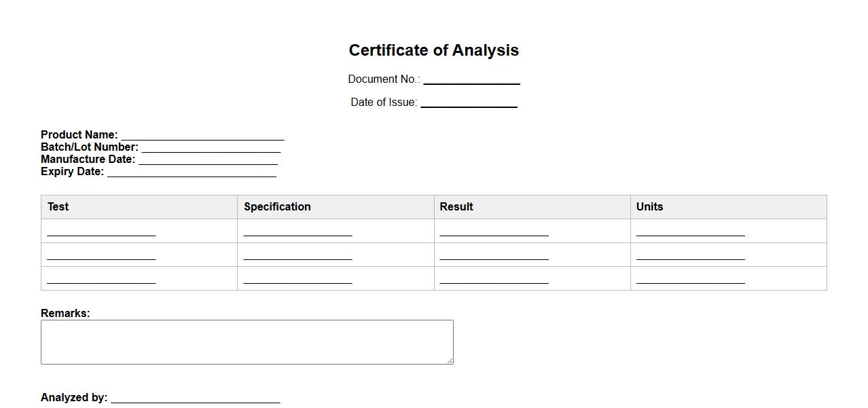Click the Document No. input field

pyautogui.click(x=471, y=79)
